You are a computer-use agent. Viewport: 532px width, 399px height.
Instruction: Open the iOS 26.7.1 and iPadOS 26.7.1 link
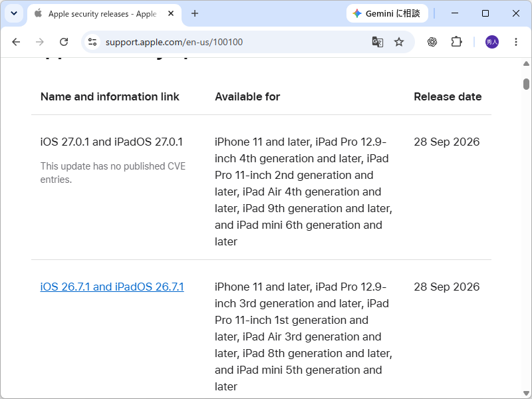click(x=112, y=287)
